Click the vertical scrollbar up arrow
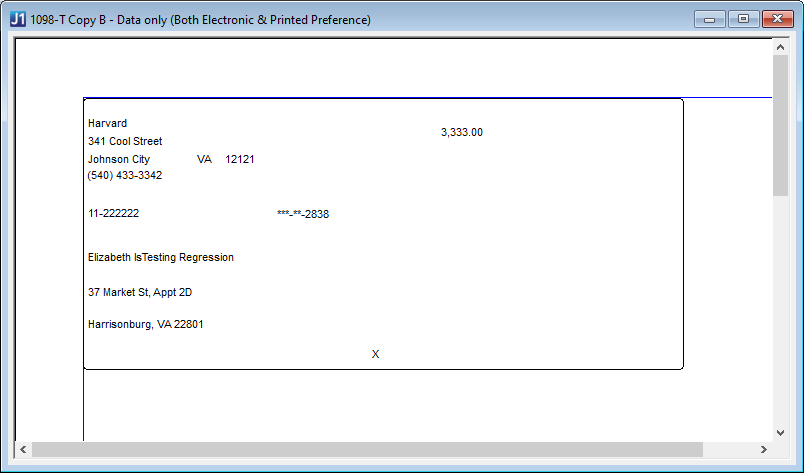 pos(780,47)
